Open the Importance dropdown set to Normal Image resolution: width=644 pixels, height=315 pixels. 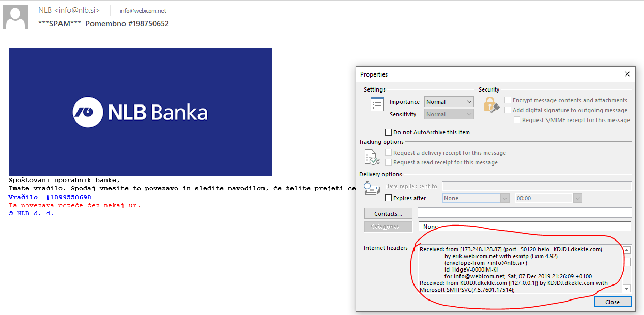pos(449,102)
